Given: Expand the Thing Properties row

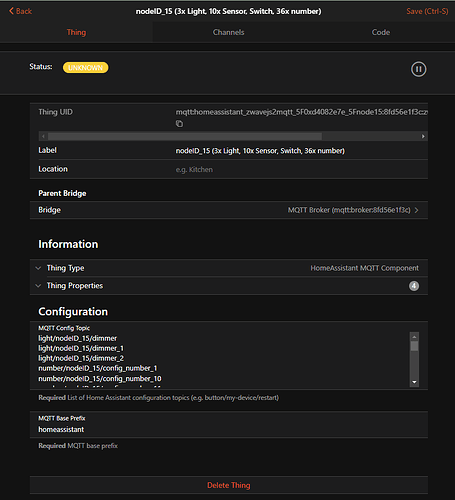Looking at the screenshot, I should tap(229, 286).
